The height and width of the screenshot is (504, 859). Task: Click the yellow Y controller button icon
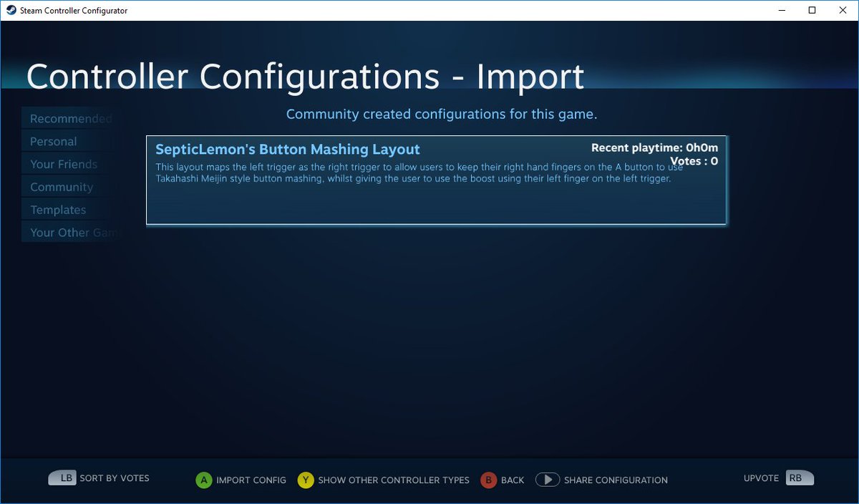pos(305,480)
